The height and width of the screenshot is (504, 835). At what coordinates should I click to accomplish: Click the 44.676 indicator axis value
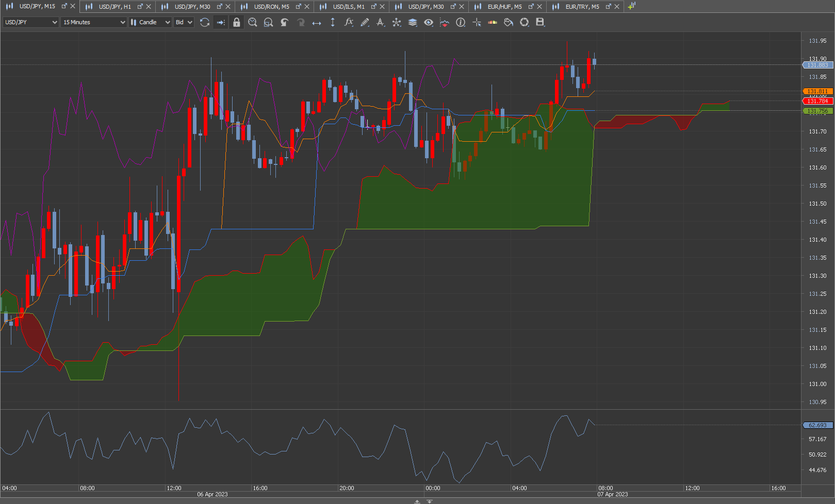click(817, 470)
